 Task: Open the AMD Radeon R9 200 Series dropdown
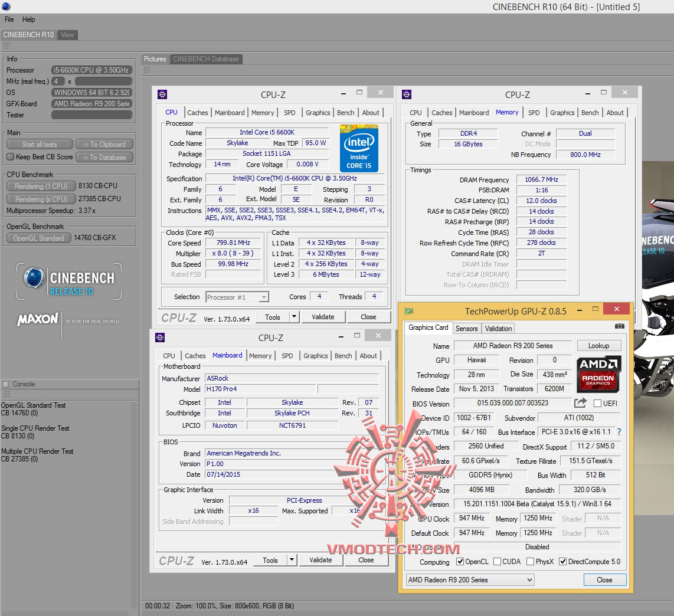pos(470,580)
